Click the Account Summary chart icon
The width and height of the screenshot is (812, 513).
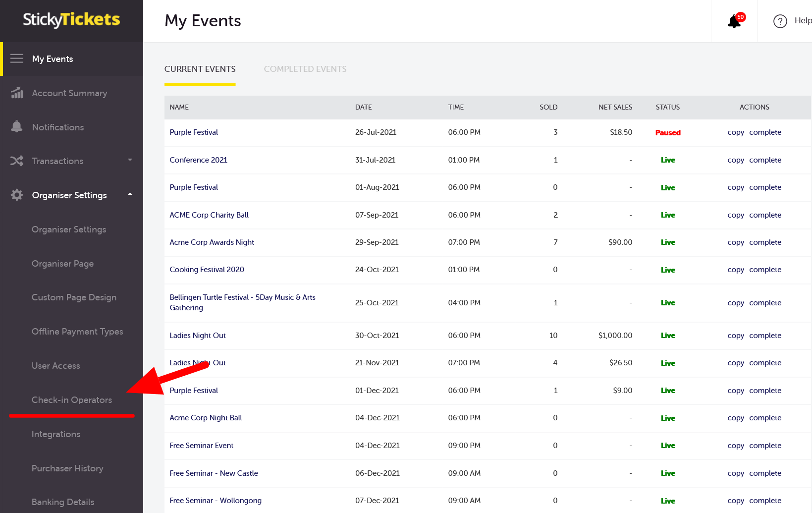[x=17, y=93]
